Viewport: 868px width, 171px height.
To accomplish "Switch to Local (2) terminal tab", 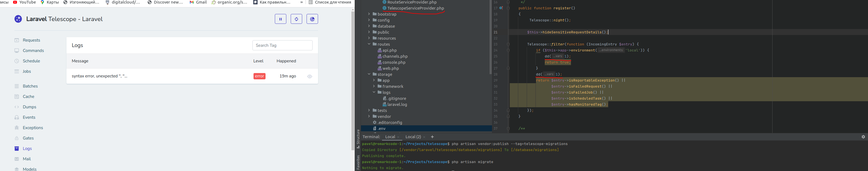I will [x=413, y=137].
